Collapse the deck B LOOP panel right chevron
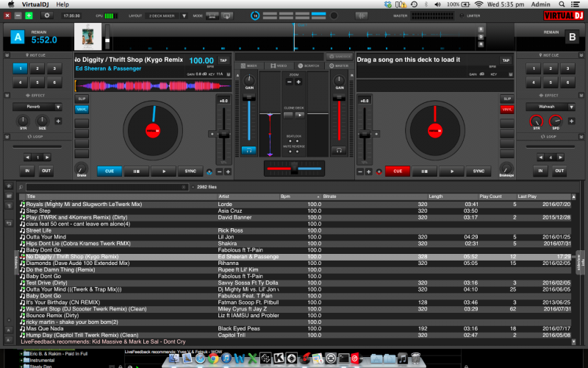Image resolution: width=588 pixels, height=368 pixels. 581,137
